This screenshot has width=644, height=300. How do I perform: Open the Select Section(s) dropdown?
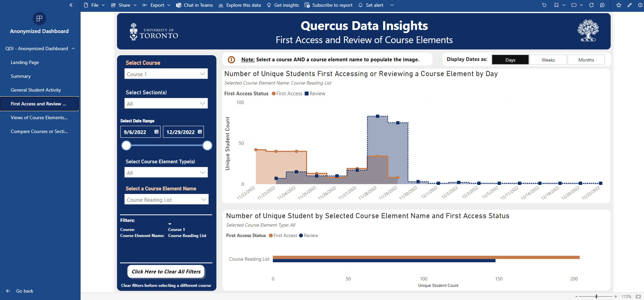click(x=166, y=103)
